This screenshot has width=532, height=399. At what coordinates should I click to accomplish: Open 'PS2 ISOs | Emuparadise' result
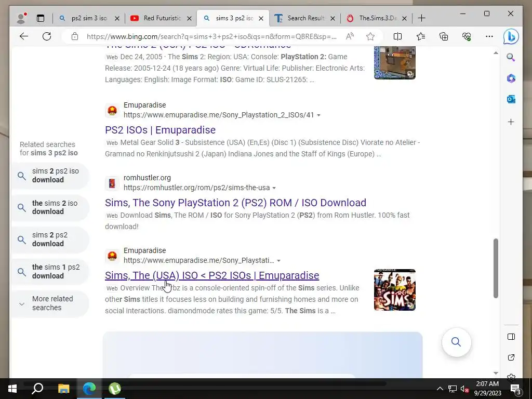[x=160, y=130]
